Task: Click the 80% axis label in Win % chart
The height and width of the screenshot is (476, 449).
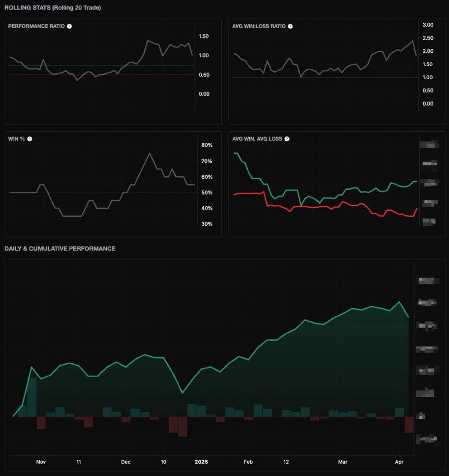Action: [207, 145]
